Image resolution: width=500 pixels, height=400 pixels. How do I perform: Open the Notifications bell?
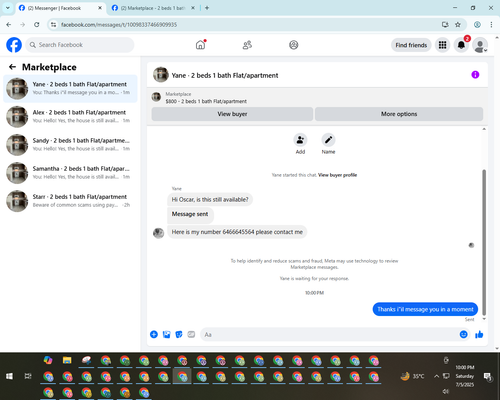(461, 45)
